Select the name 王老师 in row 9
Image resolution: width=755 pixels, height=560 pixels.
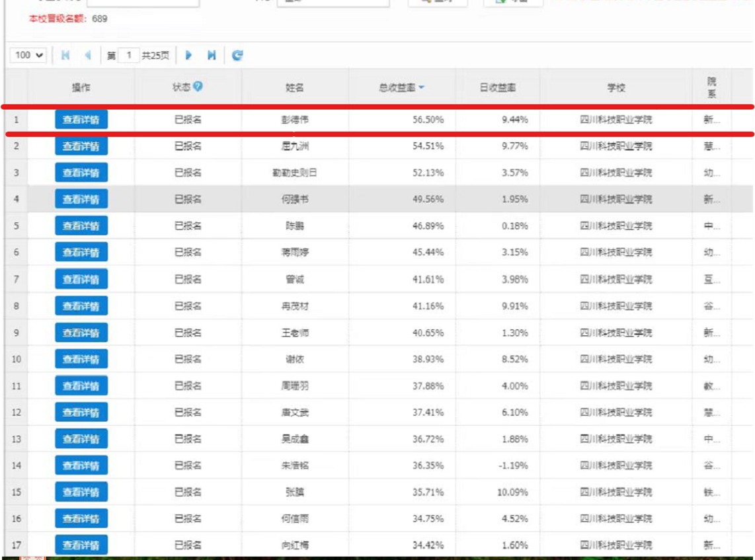pyautogui.click(x=295, y=333)
